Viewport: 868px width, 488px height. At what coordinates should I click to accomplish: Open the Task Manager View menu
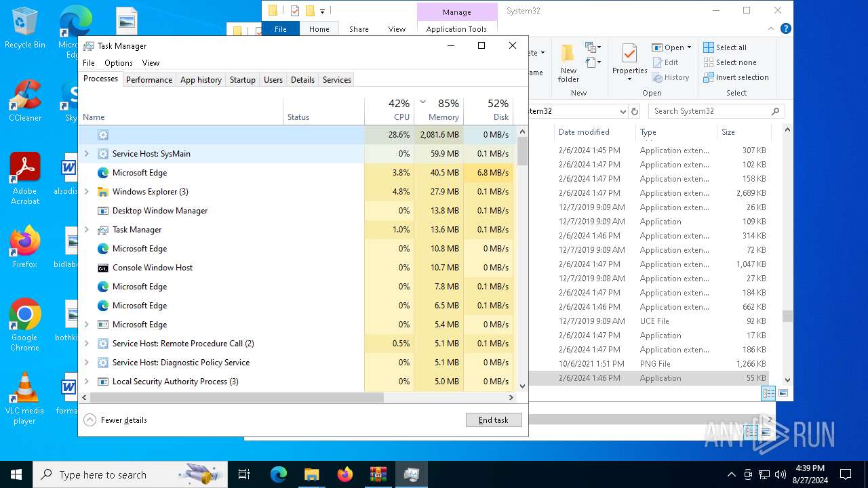151,62
